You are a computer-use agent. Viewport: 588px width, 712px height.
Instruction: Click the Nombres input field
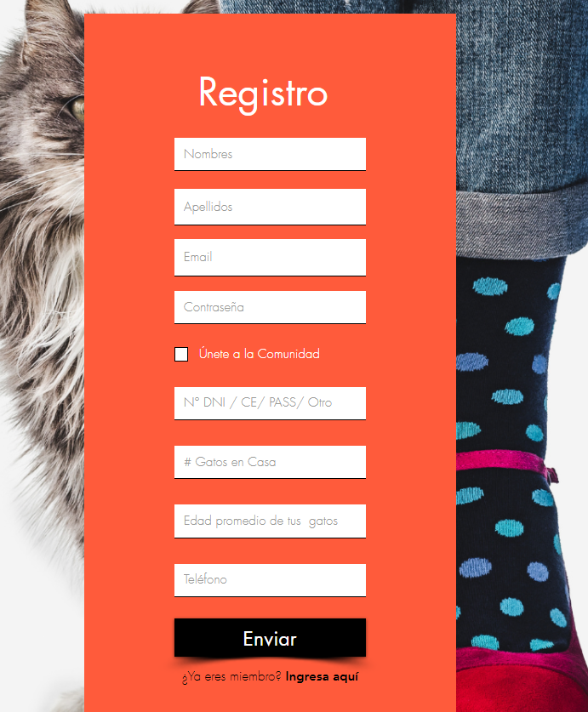(x=270, y=154)
